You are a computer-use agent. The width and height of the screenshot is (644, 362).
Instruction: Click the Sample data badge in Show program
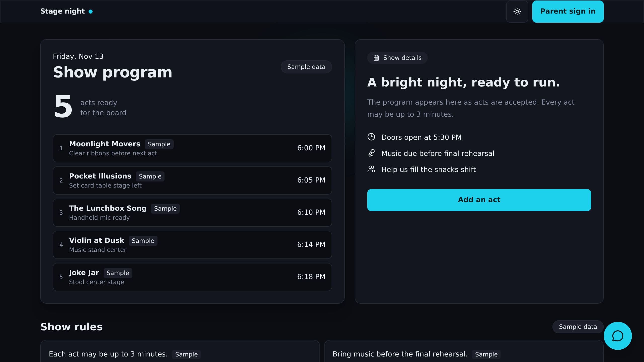tap(306, 67)
